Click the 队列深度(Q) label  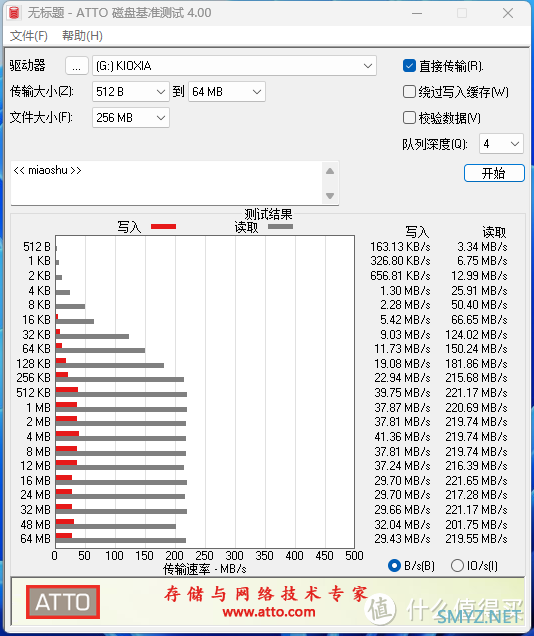coord(435,144)
